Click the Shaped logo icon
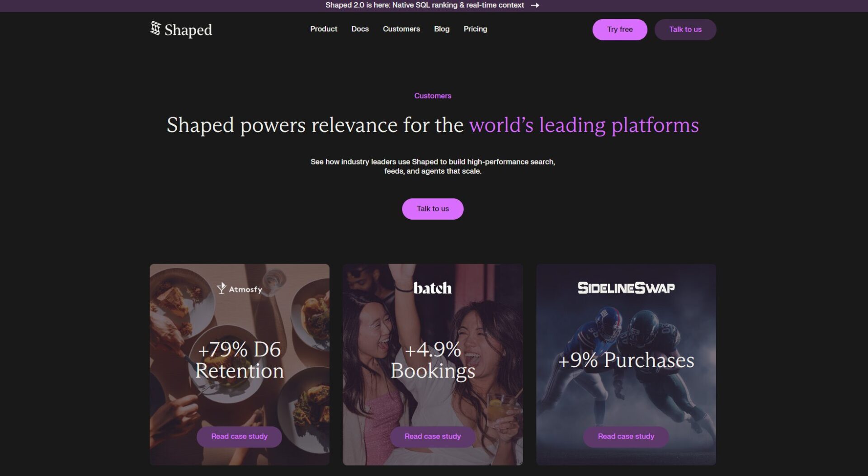 point(155,28)
